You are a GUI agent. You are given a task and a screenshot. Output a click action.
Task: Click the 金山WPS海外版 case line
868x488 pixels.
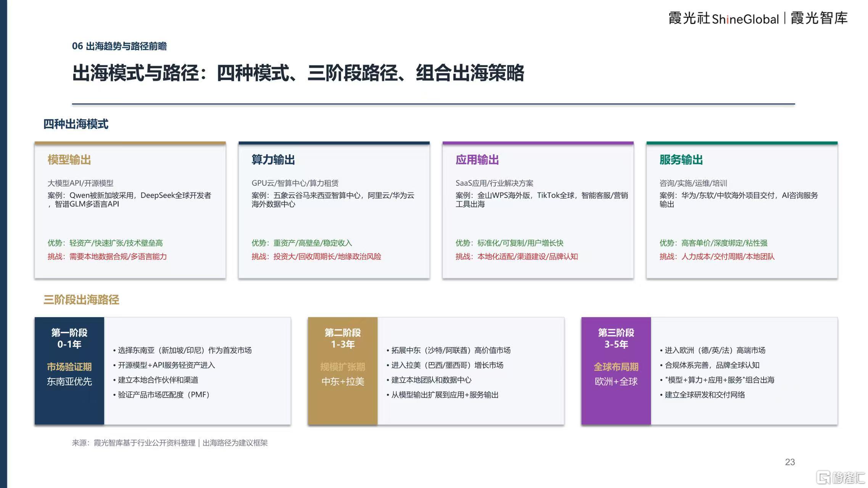(542, 200)
